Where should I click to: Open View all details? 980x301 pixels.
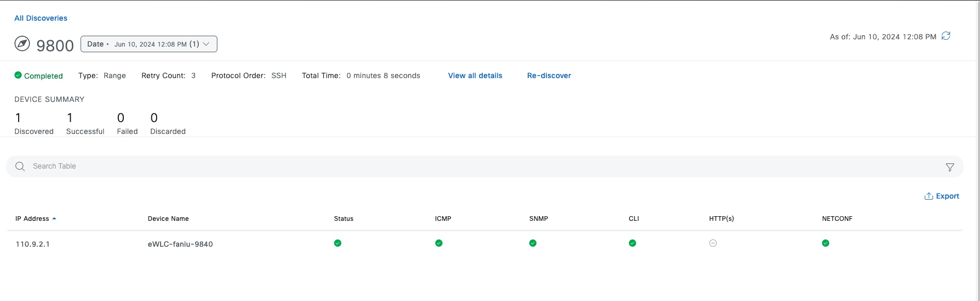475,76
